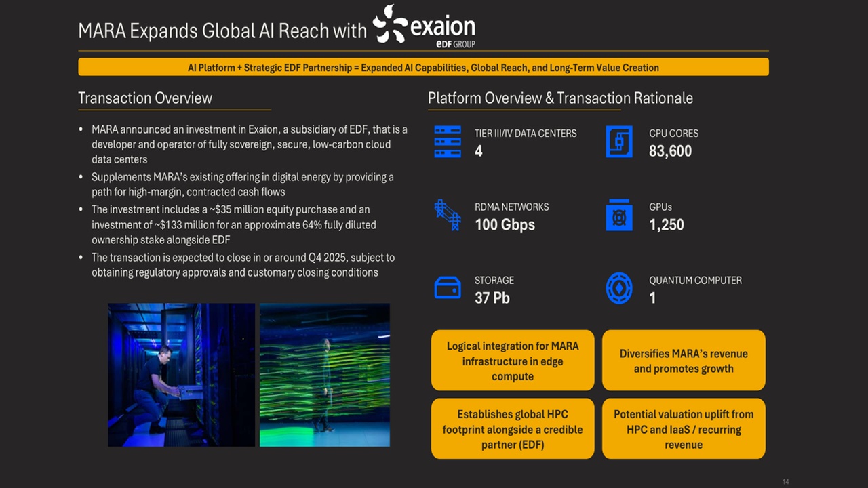The height and width of the screenshot is (488, 868).
Task: Click the value 37 Pb
Action: point(492,298)
